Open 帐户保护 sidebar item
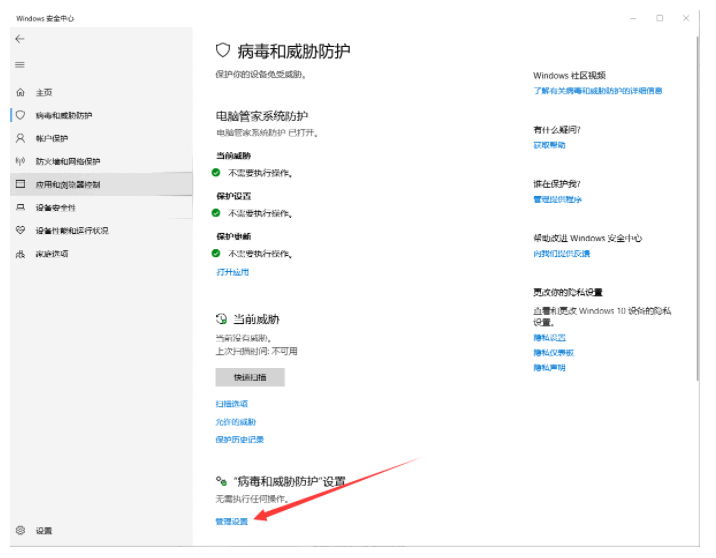This screenshot has width=716, height=558. click(101, 138)
